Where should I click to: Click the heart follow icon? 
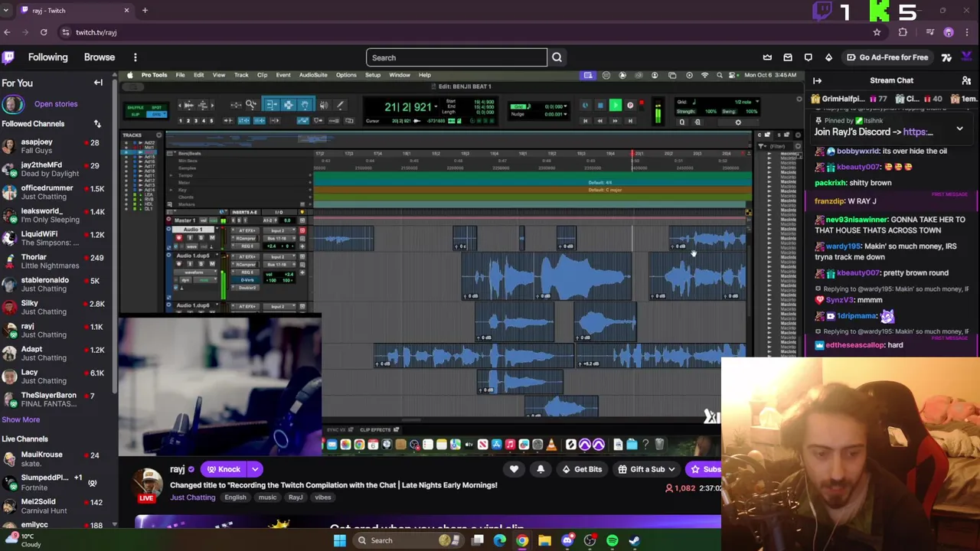click(x=514, y=469)
